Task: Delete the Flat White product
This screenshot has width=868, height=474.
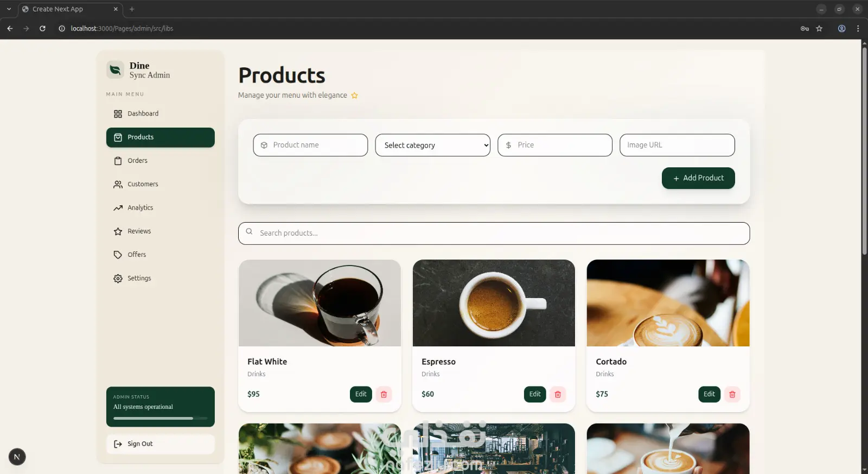Action: [384, 394]
